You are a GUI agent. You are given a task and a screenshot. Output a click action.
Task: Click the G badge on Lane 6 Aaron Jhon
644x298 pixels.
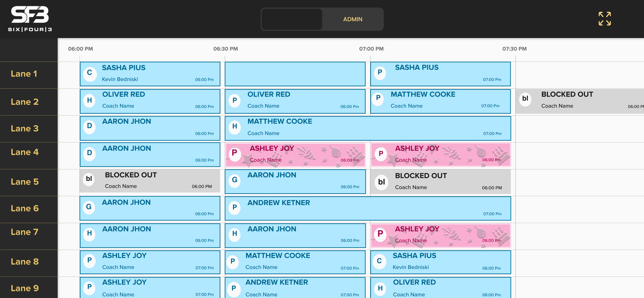tap(89, 207)
